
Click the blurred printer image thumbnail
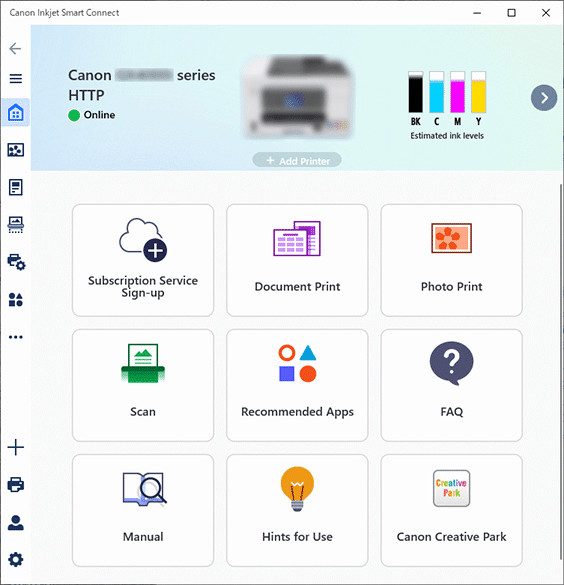[298, 97]
